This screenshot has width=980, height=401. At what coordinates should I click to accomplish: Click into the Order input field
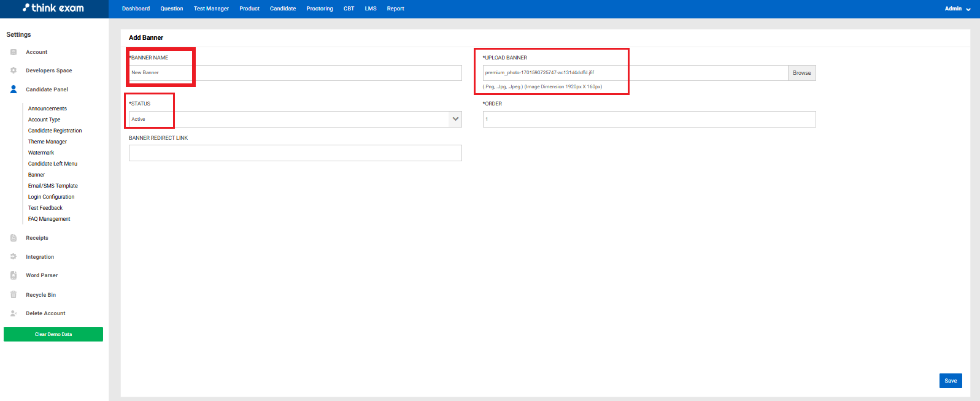(x=649, y=119)
